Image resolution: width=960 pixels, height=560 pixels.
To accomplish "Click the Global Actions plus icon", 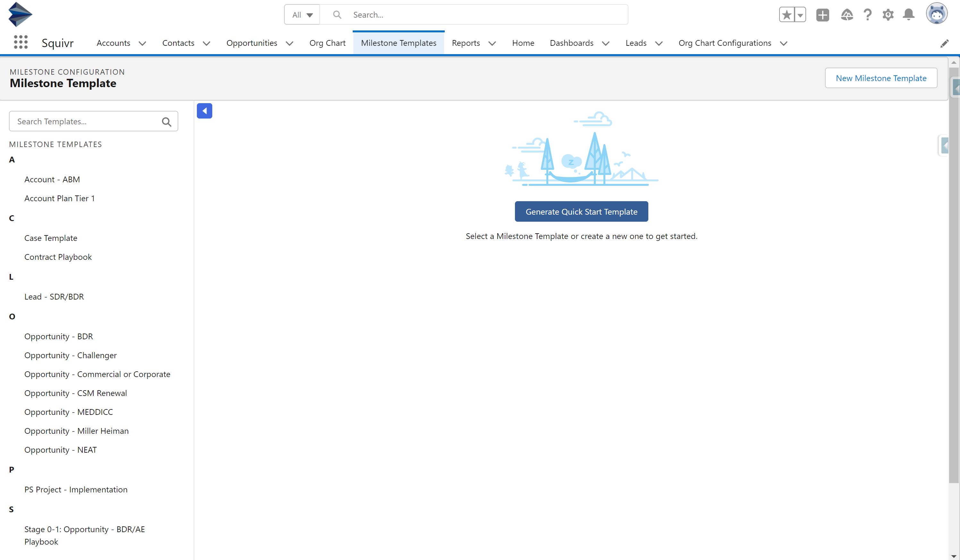I will (x=822, y=15).
